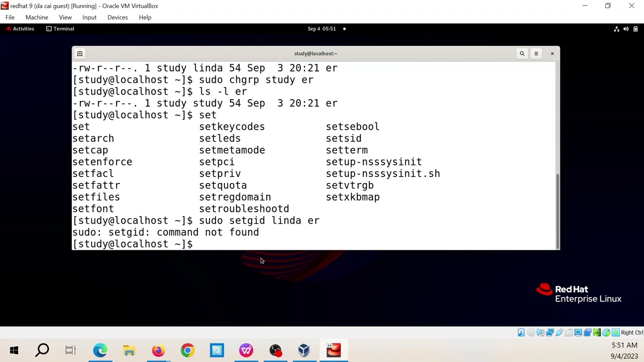Open Microsoft Edge from the taskbar
Viewport: 644px width, 362px height.
pos(100,350)
